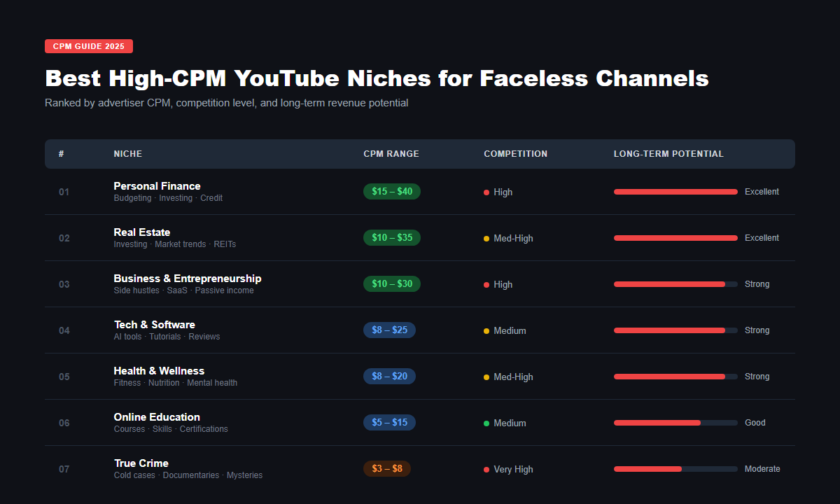Click the yellow dot in Tech & Software row
Image resolution: width=840 pixels, height=504 pixels.
click(x=486, y=331)
